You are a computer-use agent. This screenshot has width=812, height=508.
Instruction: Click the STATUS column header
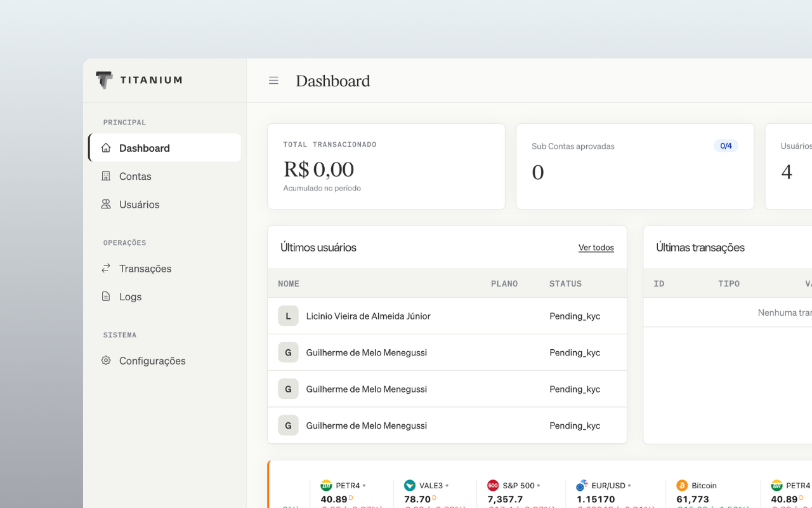pos(565,284)
